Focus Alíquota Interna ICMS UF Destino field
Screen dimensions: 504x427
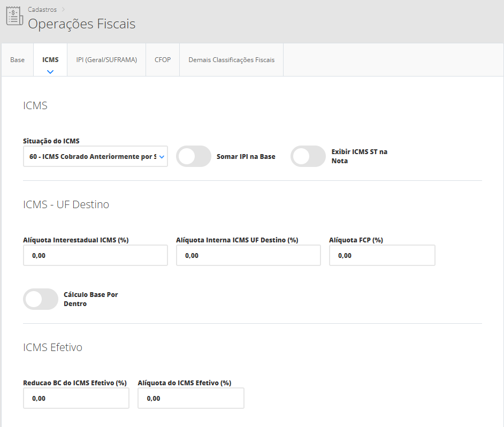(x=248, y=256)
